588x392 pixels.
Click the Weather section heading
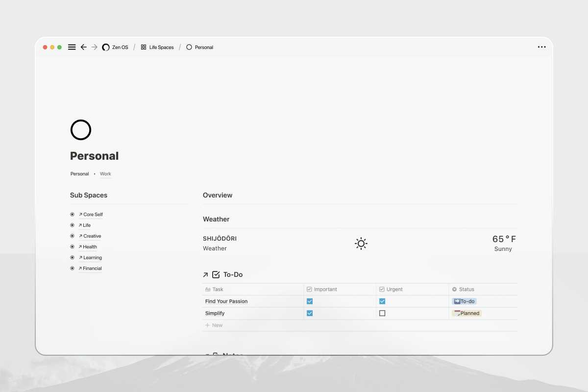click(216, 219)
